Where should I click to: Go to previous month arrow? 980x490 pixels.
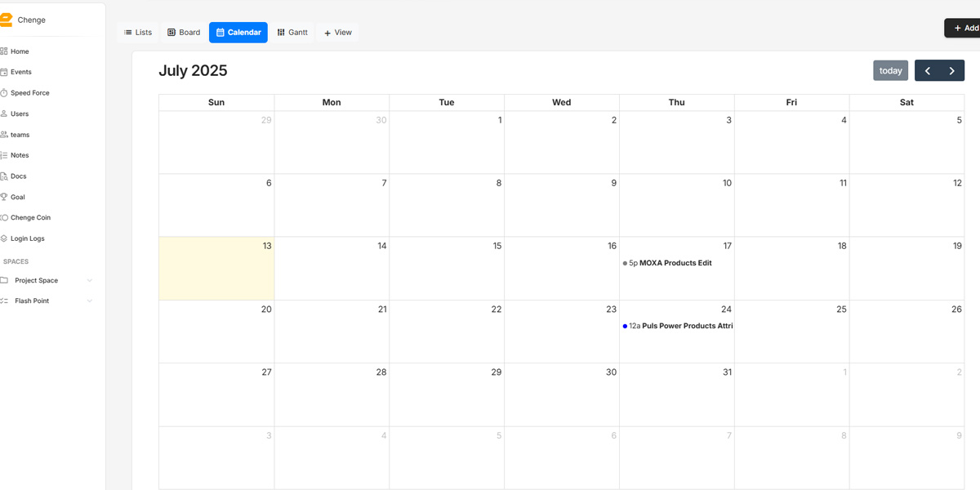point(928,71)
